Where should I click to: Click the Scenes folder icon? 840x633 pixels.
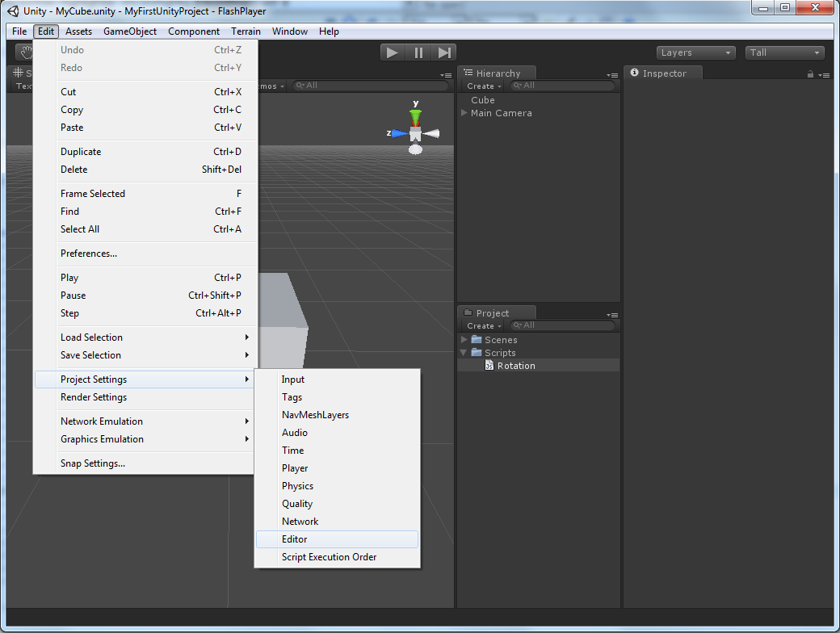[x=477, y=340]
